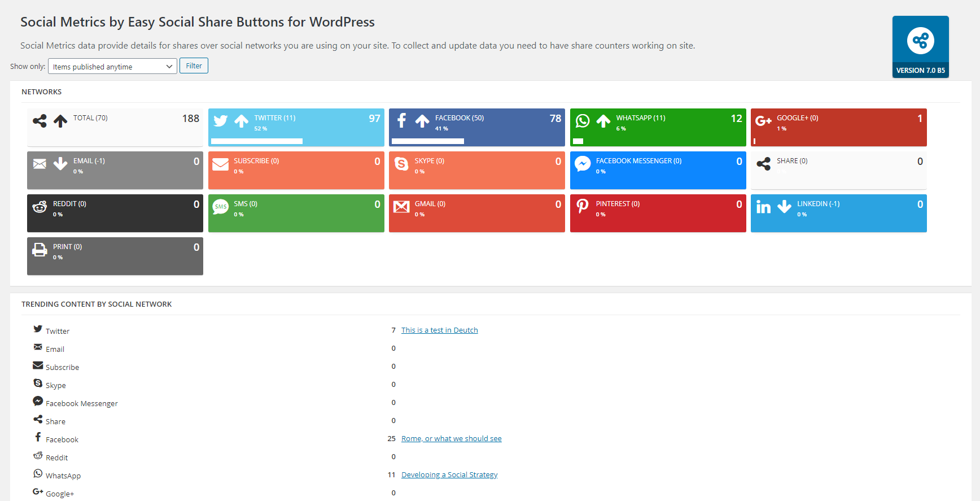Click the envelope icon in the Subscribe card
The height and width of the screenshot is (501, 980).
coord(221,164)
